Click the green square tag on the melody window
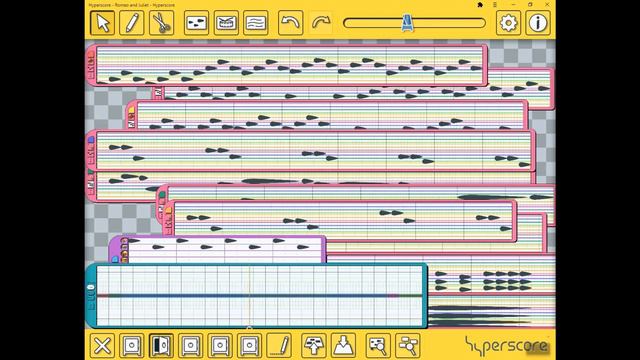Viewport: 640px width, 360px height. click(x=162, y=195)
